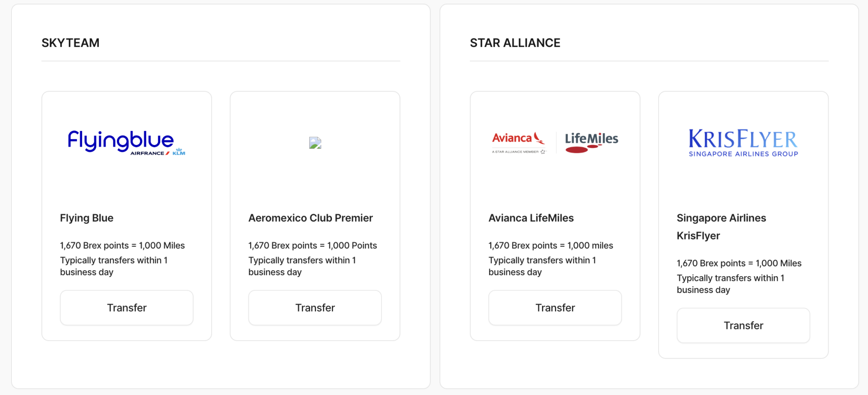Viewport: 868px width, 395px height.
Task: Transfer points to Avianca LifeMiles
Action: tap(555, 308)
